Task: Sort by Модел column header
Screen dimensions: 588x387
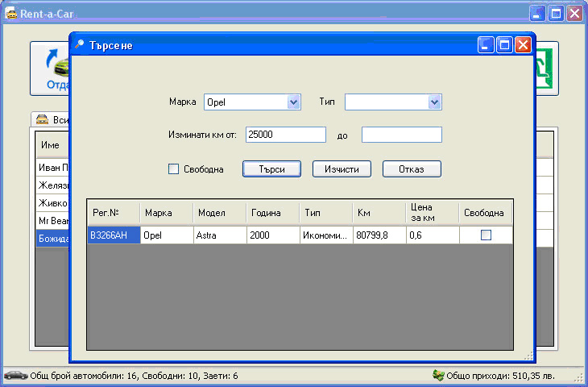Action: [x=220, y=213]
